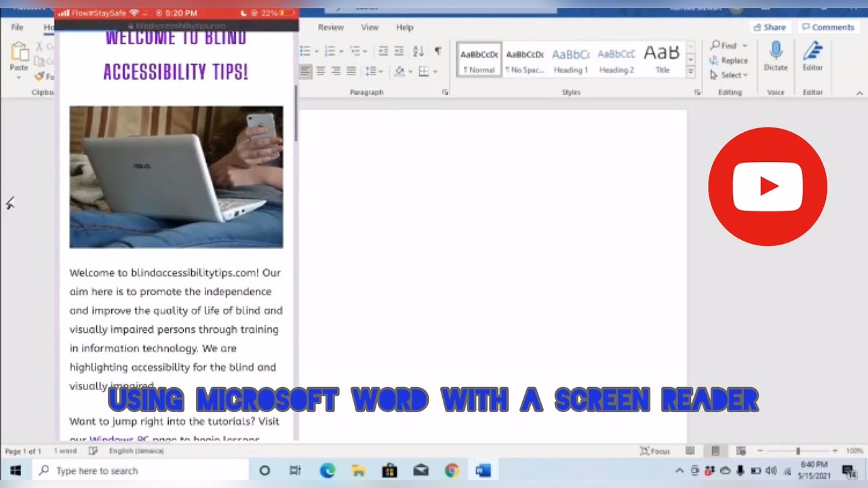The image size is (868, 488).
Task: Expand the borders dropdown arrow
Action: point(434,71)
